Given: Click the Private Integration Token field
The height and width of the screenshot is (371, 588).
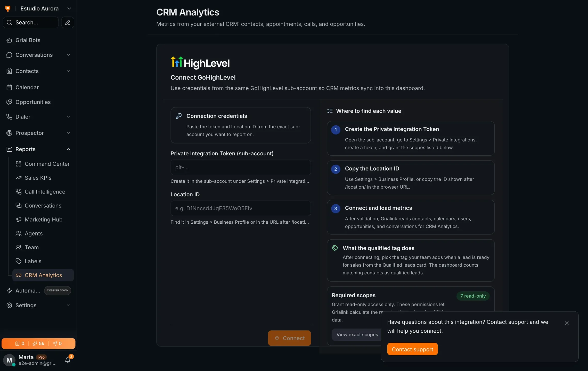Looking at the screenshot, I should (241, 167).
